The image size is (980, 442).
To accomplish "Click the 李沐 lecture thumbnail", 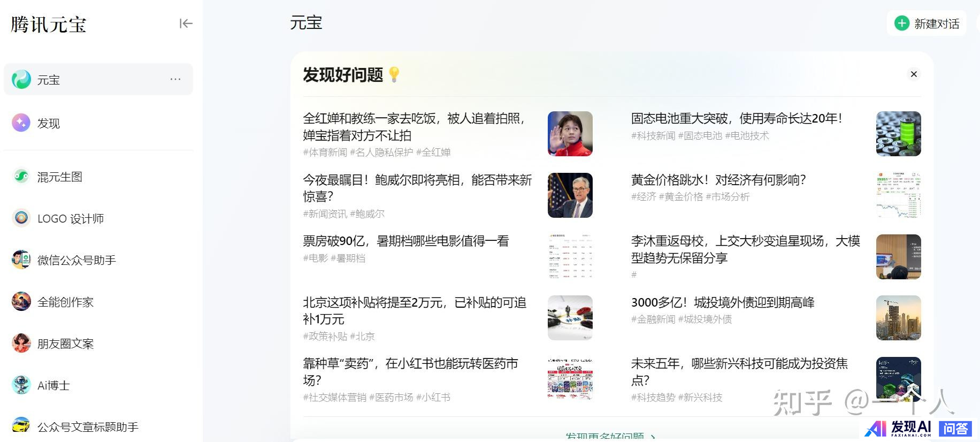I will tap(899, 256).
